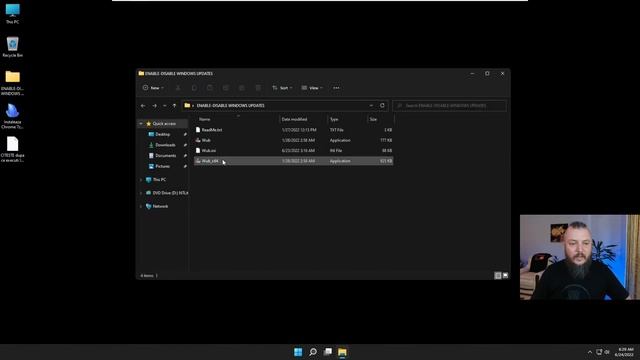The height and width of the screenshot is (360, 640).
Task: Select Network in the navigation pane
Action: [160, 207]
